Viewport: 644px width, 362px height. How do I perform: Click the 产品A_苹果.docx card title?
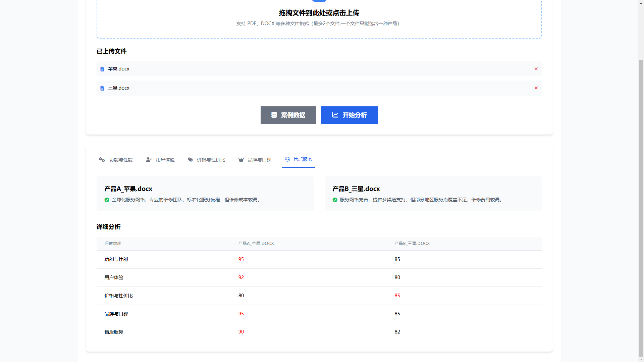point(128,189)
